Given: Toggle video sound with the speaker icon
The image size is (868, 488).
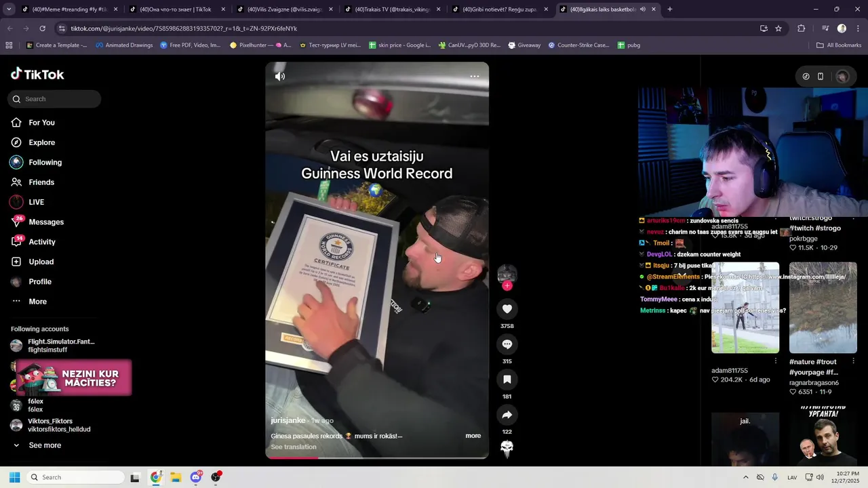Looking at the screenshot, I should coord(279,77).
